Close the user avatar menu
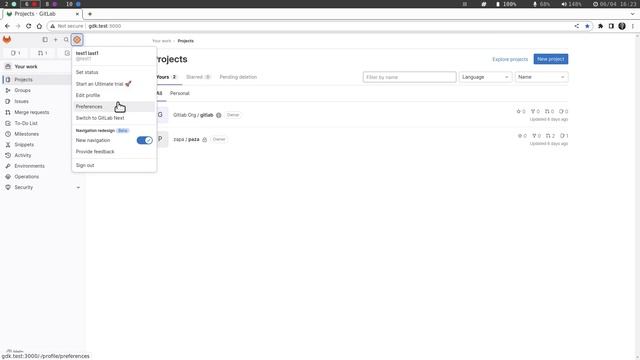Viewport: 640px width, 360px height. click(77, 40)
